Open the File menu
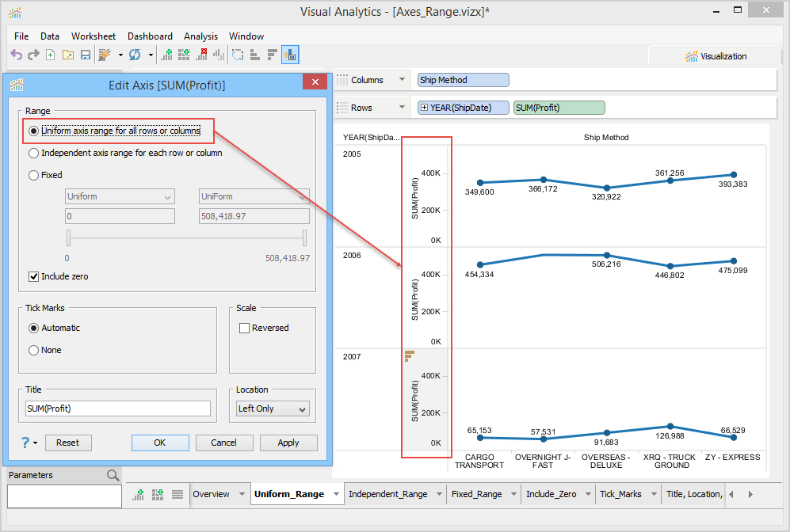The height and width of the screenshot is (532, 790). [x=21, y=36]
